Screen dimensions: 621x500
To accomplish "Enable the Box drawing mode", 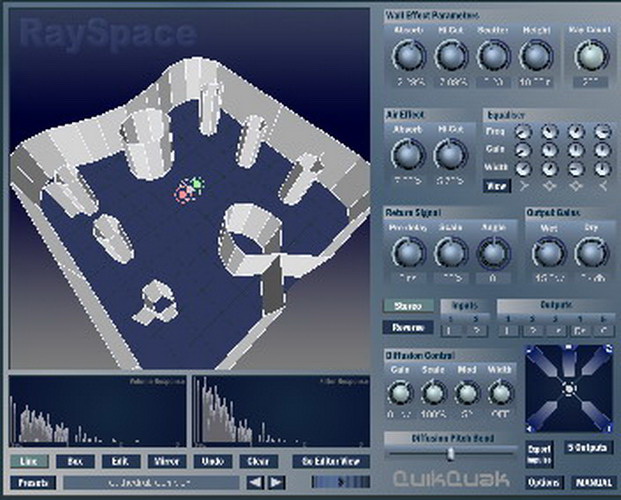I will [x=75, y=461].
